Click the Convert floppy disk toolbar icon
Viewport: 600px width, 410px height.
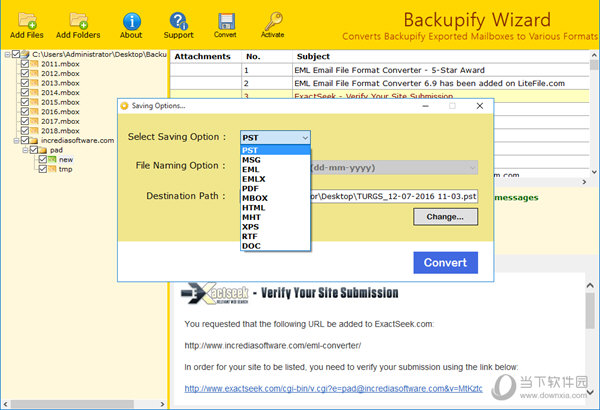[x=226, y=21]
